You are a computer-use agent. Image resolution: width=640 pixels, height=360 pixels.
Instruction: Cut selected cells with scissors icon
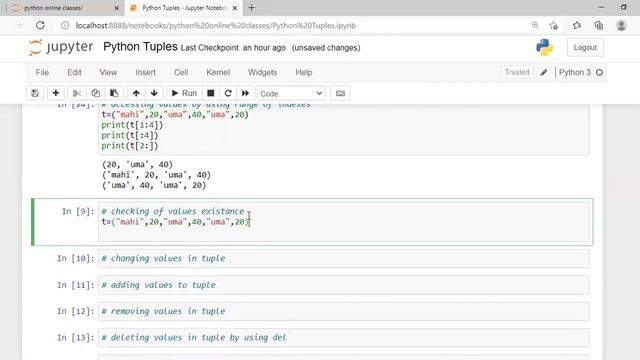pyautogui.click(x=77, y=93)
